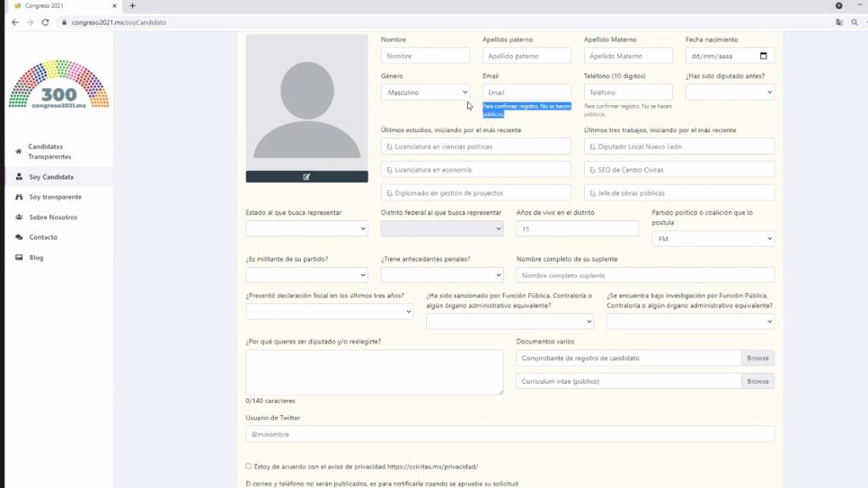The image size is (868, 488).
Task: Click the browser reload icon
Action: [x=47, y=22]
